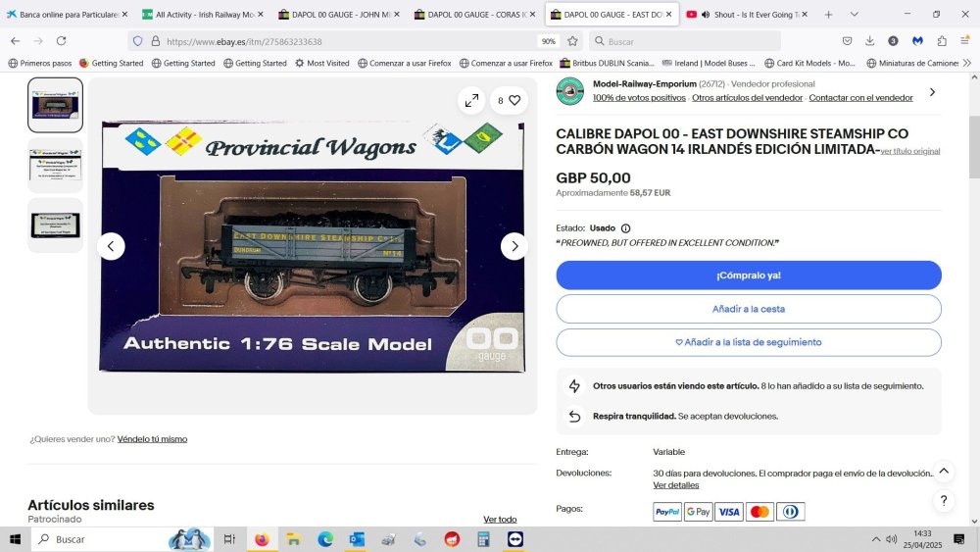Screen dimensions: 980x552
Task: Add item with Añadir a la cesta
Action: (749, 309)
